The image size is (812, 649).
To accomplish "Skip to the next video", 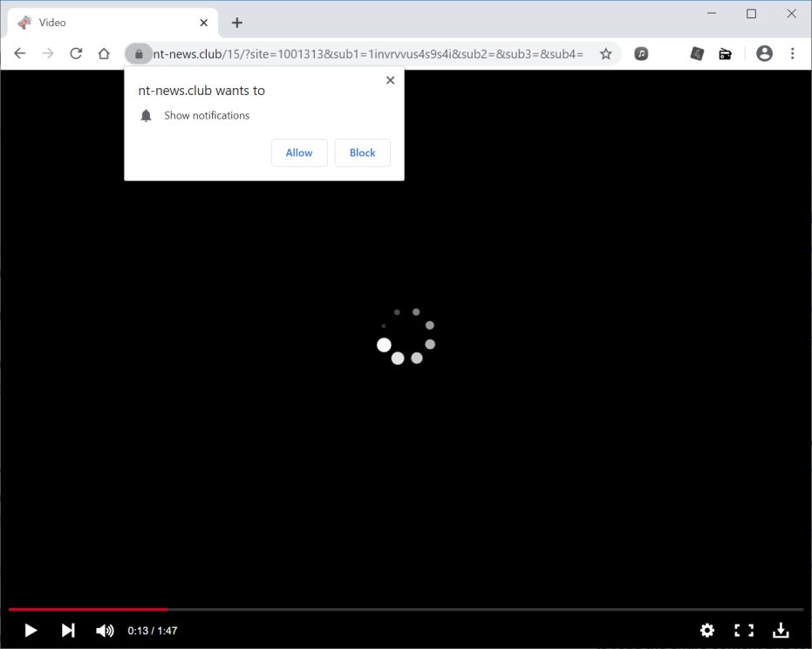I will pyautogui.click(x=67, y=630).
